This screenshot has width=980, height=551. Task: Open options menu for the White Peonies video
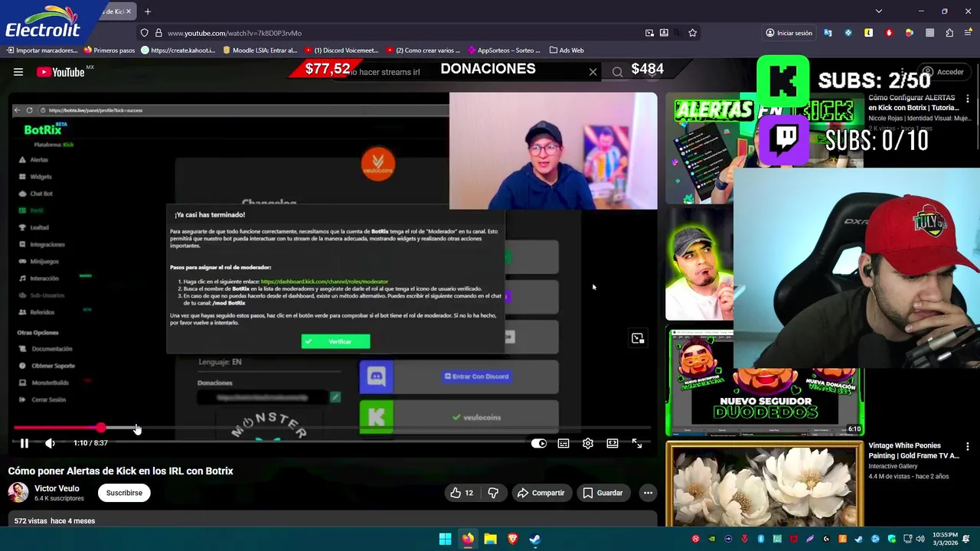(968, 446)
